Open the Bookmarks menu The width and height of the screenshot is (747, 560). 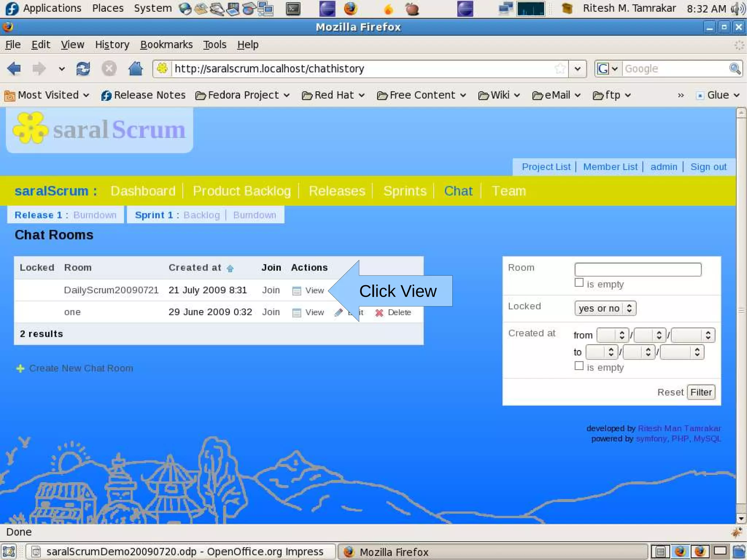(166, 45)
